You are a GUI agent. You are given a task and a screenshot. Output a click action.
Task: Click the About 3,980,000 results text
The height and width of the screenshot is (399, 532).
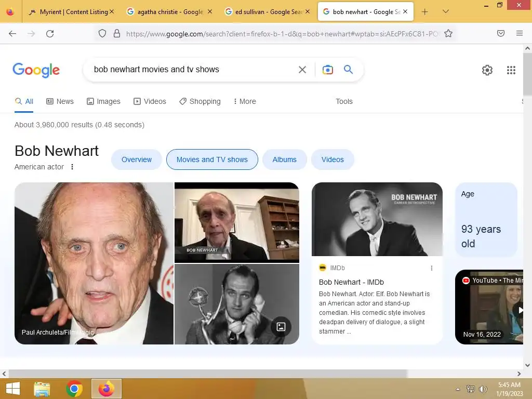pyautogui.click(x=79, y=125)
